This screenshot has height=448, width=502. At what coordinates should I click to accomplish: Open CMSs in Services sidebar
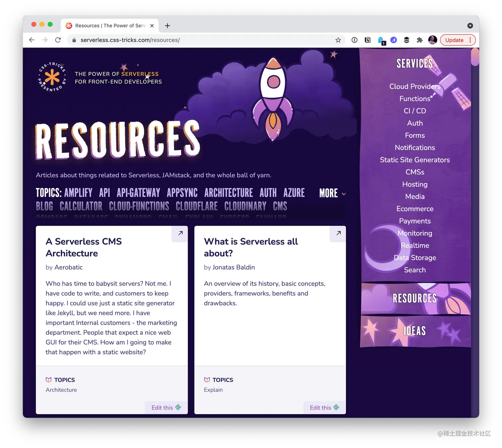point(415,172)
